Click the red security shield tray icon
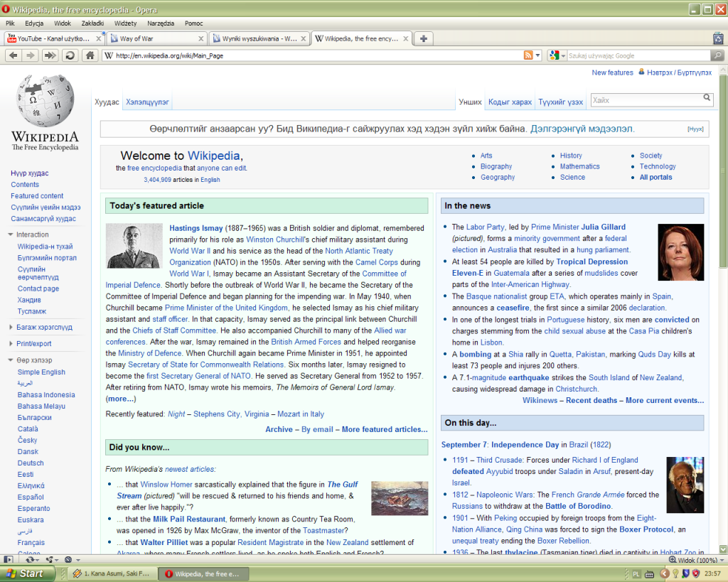728x582 pixels. [695, 574]
